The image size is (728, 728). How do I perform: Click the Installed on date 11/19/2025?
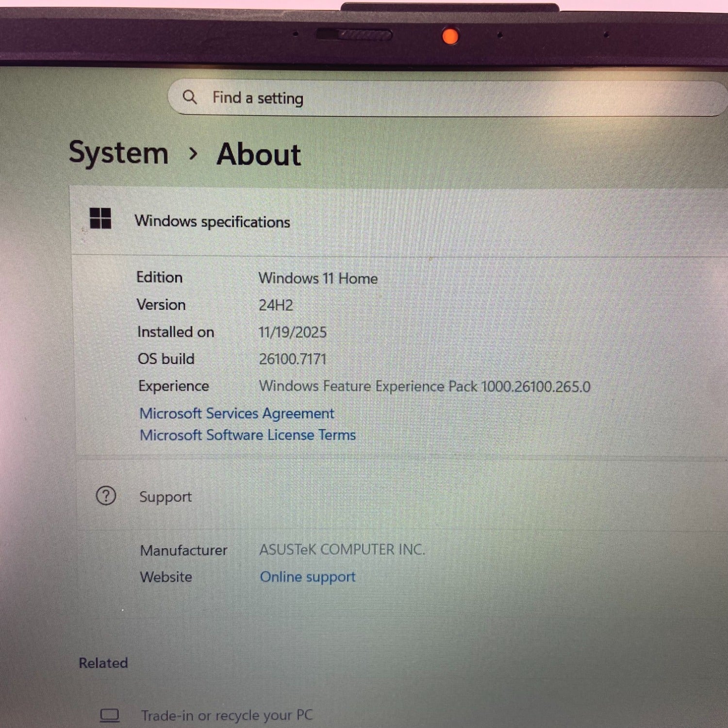point(293,332)
